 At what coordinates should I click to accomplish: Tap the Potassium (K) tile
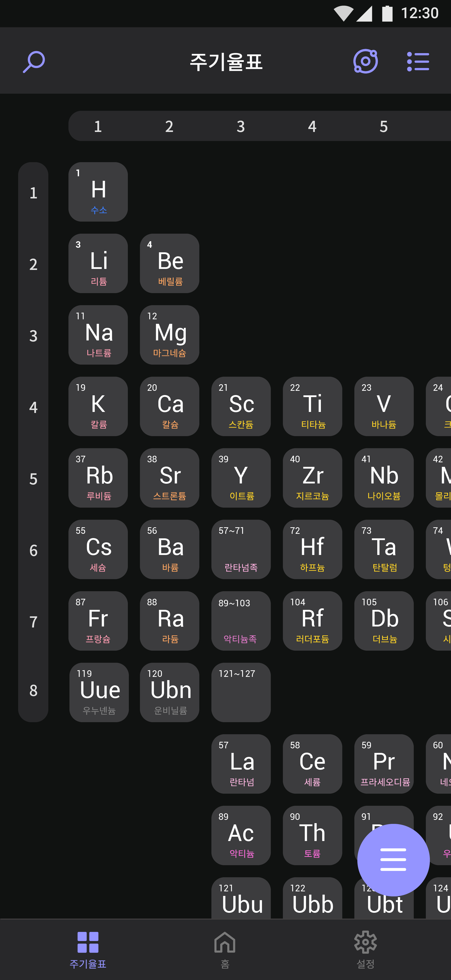[98, 406]
